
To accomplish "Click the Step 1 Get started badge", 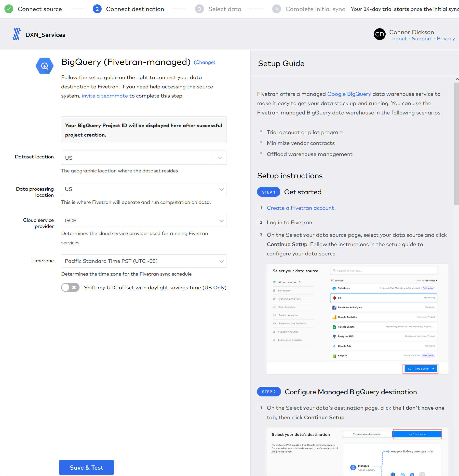I will point(268,192).
